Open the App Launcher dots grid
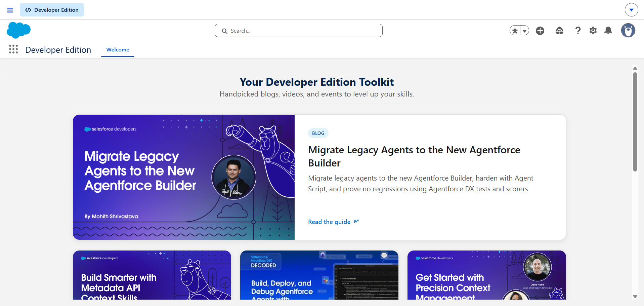The image size is (644, 306). (13, 49)
